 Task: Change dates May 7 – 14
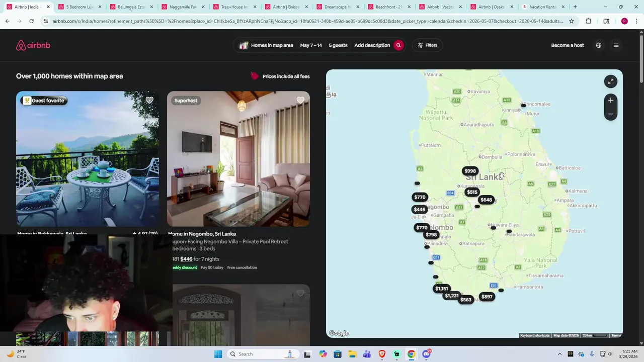coord(311,45)
